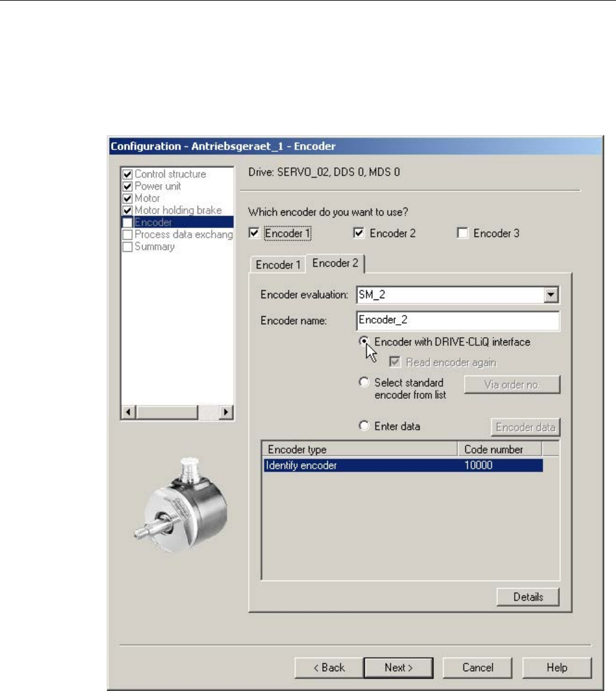The height and width of the screenshot is (691, 616).
Task: Switch to the Encoder 2 tab
Action: pos(335,263)
